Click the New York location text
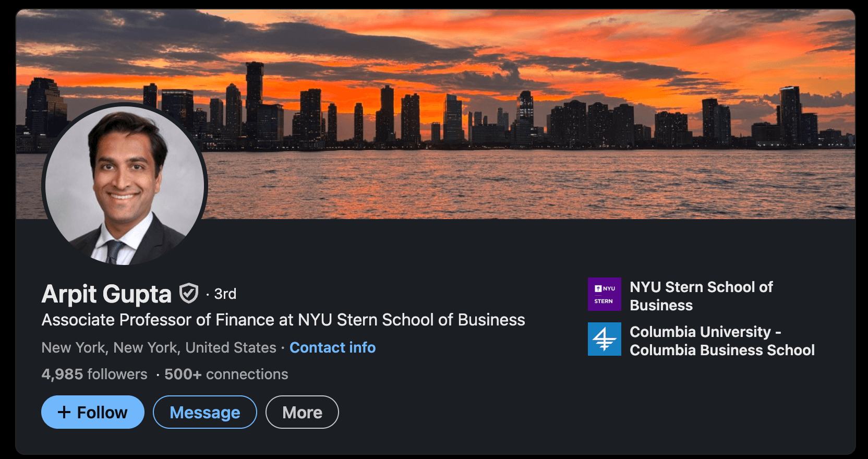The image size is (868, 459). pyautogui.click(x=159, y=347)
